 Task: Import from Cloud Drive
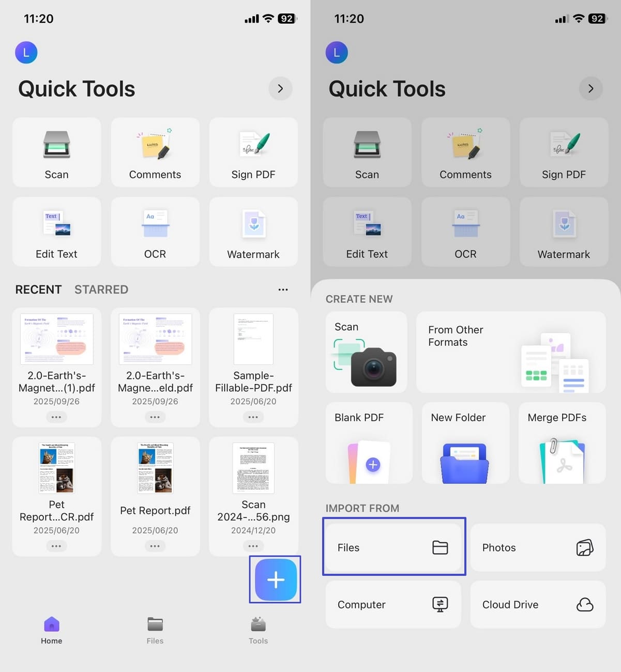(537, 604)
